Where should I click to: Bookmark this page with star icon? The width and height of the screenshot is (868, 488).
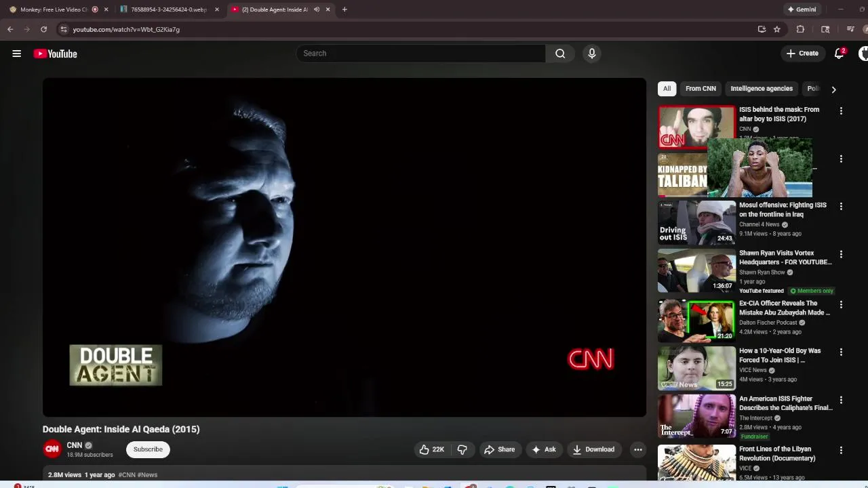tap(777, 29)
